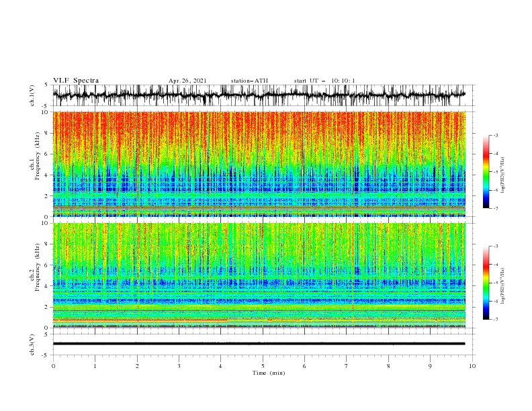Image resolution: width=532 pixels, height=411 pixels.
Task: Click the lower color bar log(PSD) label
Action: pos(502,286)
